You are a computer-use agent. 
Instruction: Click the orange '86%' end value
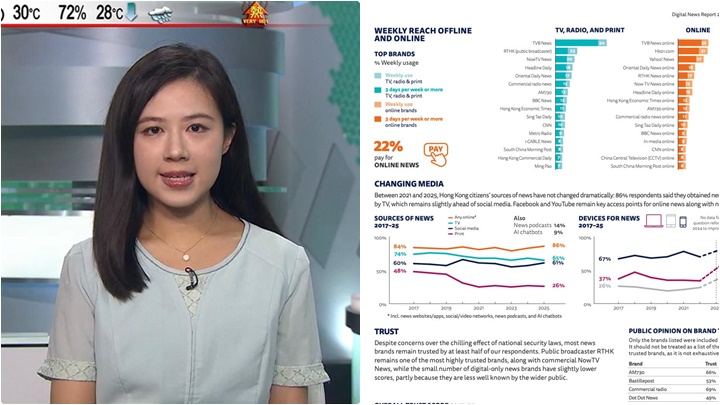(x=558, y=245)
